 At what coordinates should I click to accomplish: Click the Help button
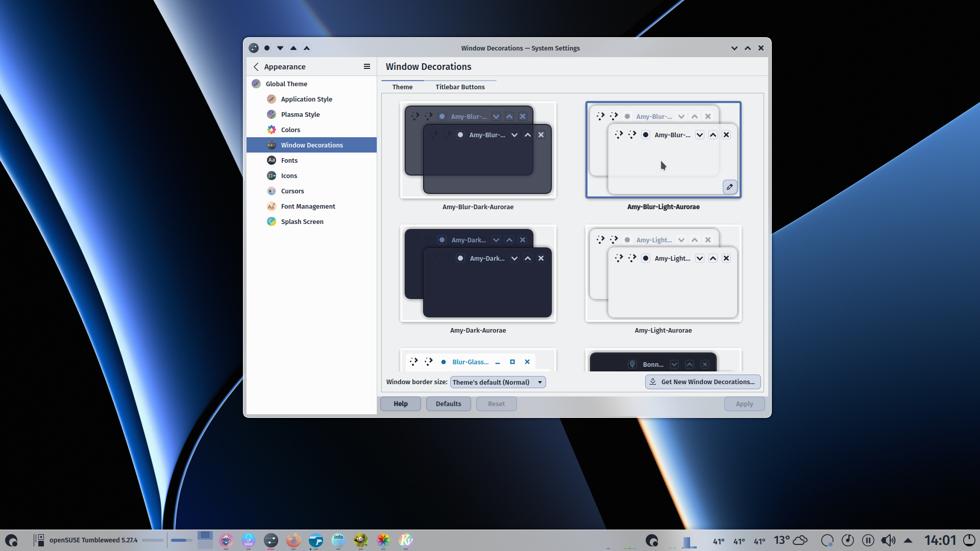tap(401, 404)
